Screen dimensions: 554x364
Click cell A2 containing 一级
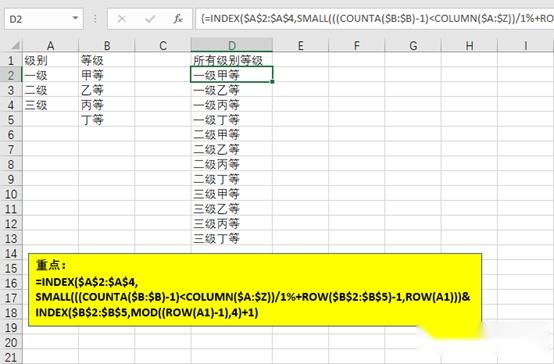tap(51, 75)
